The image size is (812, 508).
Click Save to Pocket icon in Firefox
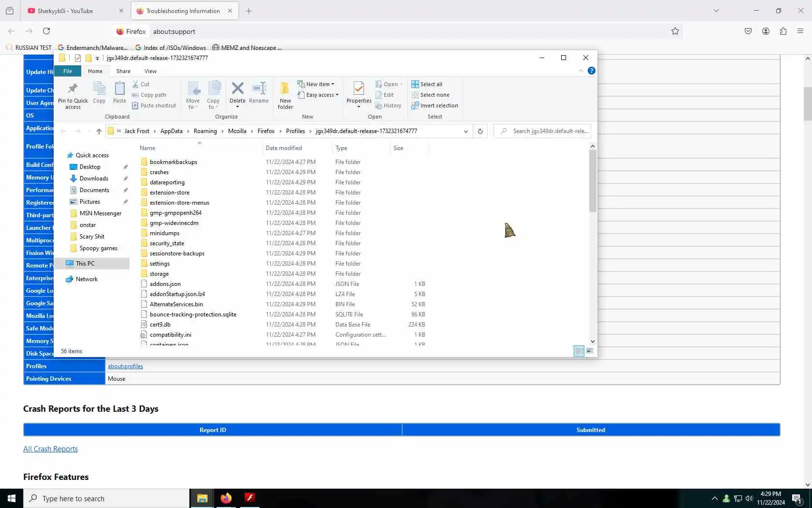coord(748,31)
